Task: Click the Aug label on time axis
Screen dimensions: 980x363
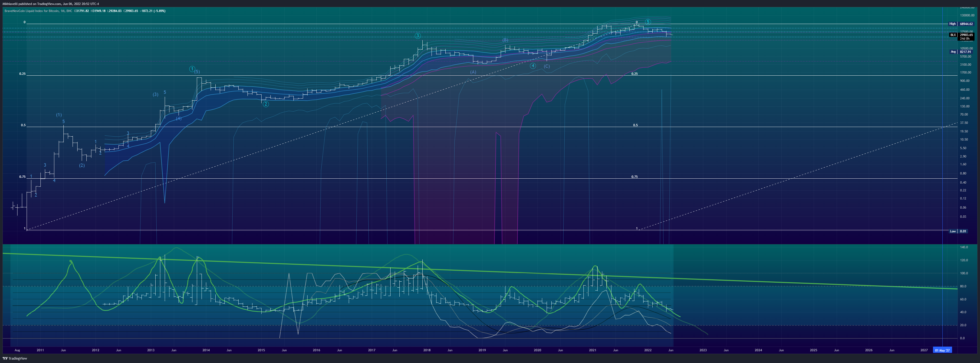Action: (17, 350)
